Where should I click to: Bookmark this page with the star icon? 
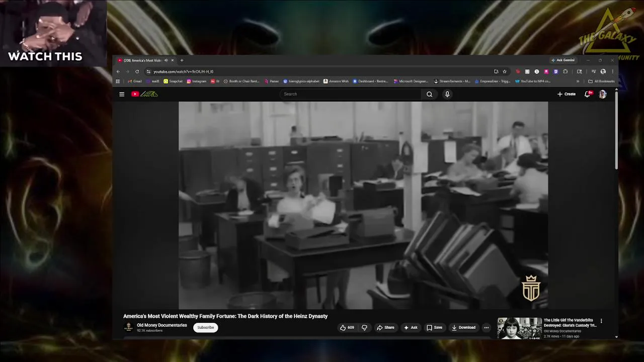505,71
